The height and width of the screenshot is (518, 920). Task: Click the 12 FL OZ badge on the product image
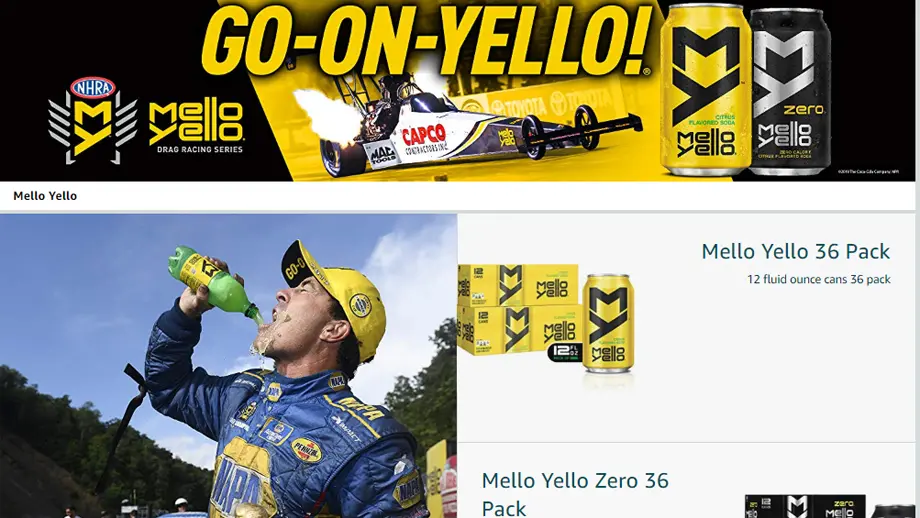(x=564, y=352)
